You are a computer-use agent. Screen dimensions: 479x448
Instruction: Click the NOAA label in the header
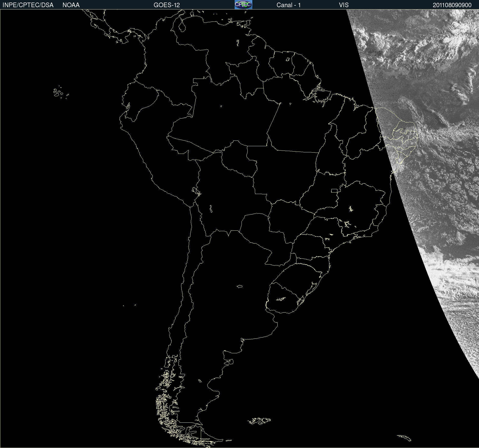(71, 5)
